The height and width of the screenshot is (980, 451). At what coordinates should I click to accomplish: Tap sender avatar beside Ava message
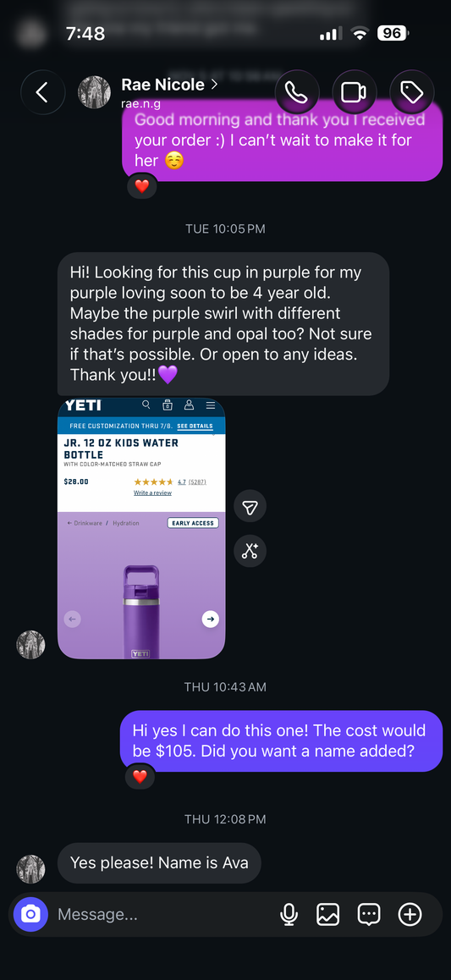coord(30,869)
